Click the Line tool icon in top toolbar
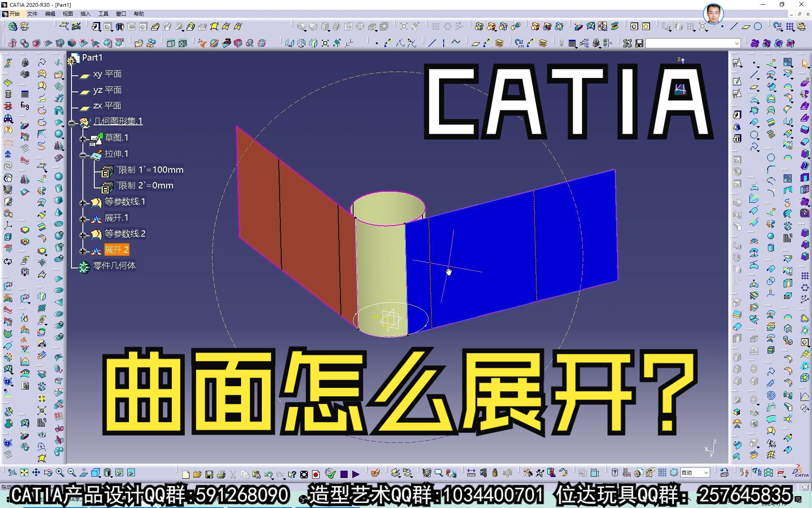The height and width of the screenshot is (508, 812). (x=734, y=26)
